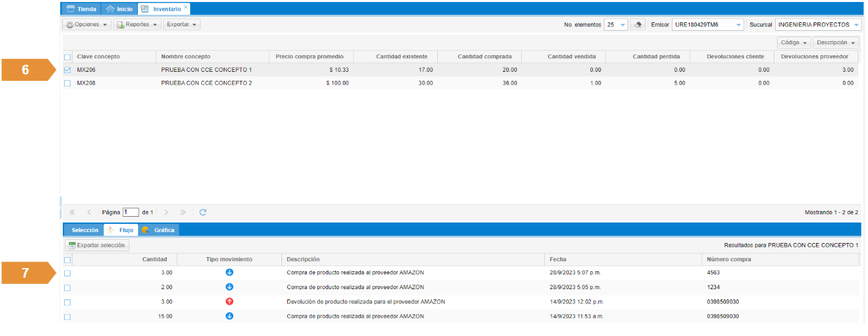Image resolution: width=868 pixels, height=336 pixels.
Task: Click the Página number input field
Action: tap(131, 212)
